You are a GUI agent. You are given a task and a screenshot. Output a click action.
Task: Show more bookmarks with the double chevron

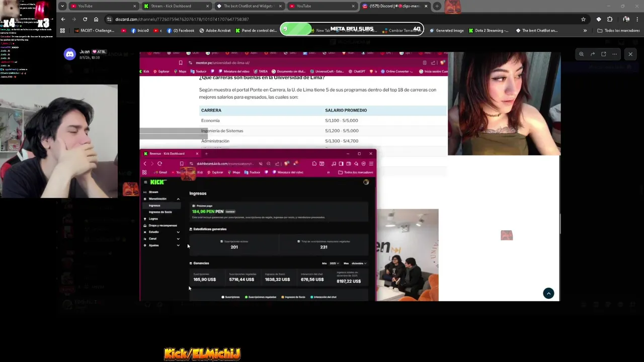pyautogui.click(x=585, y=31)
